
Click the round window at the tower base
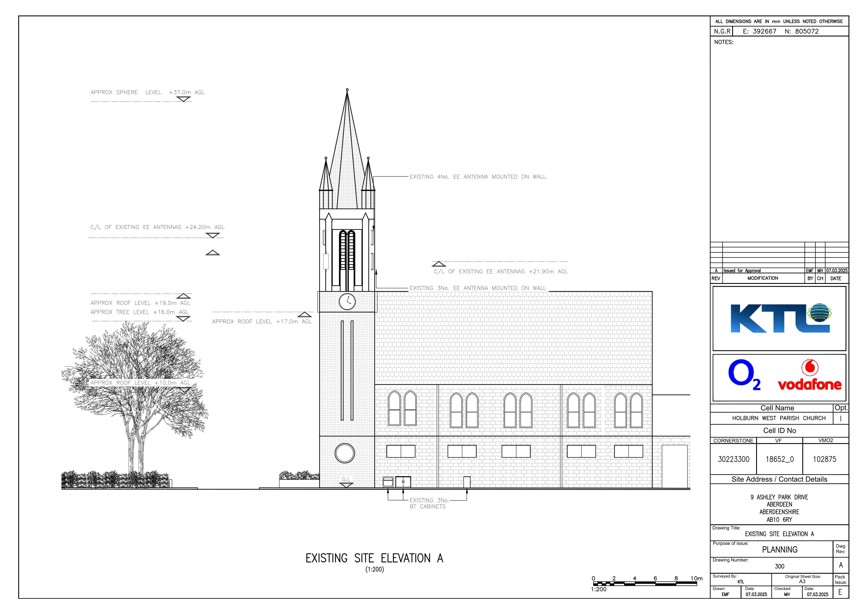(345, 453)
